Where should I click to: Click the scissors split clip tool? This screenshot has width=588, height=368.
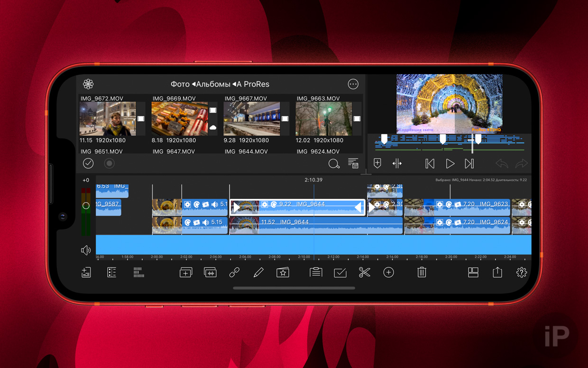click(x=364, y=272)
